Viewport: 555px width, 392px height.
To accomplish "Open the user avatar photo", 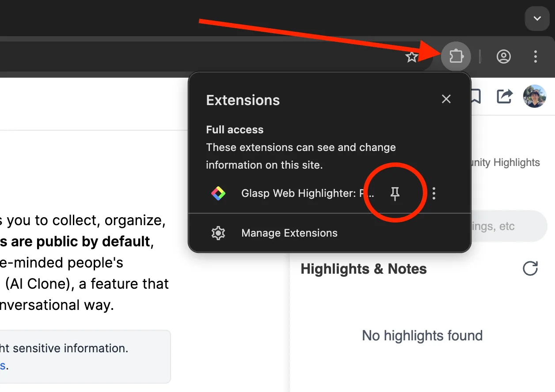I will 534,96.
